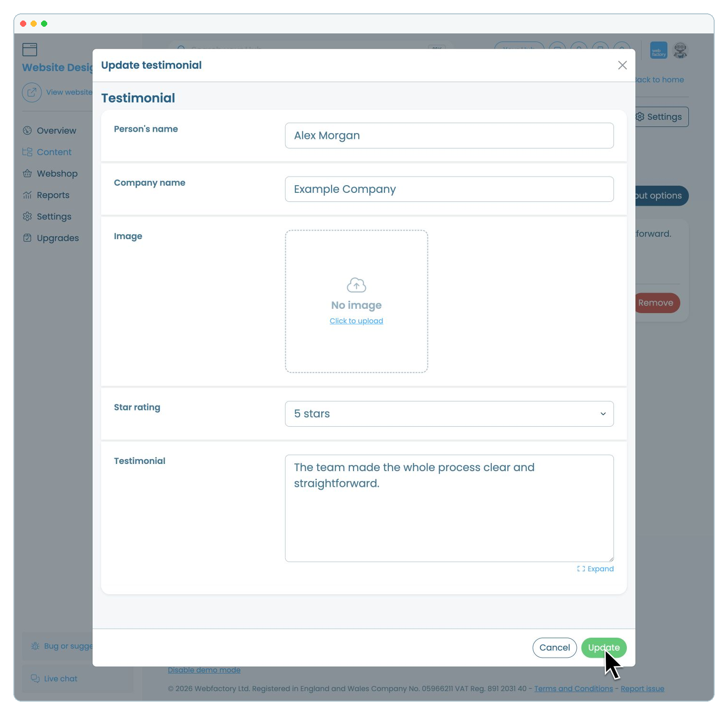Follow the Click to upload link
Viewport: 728px width, 715px height.
[356, 321]
